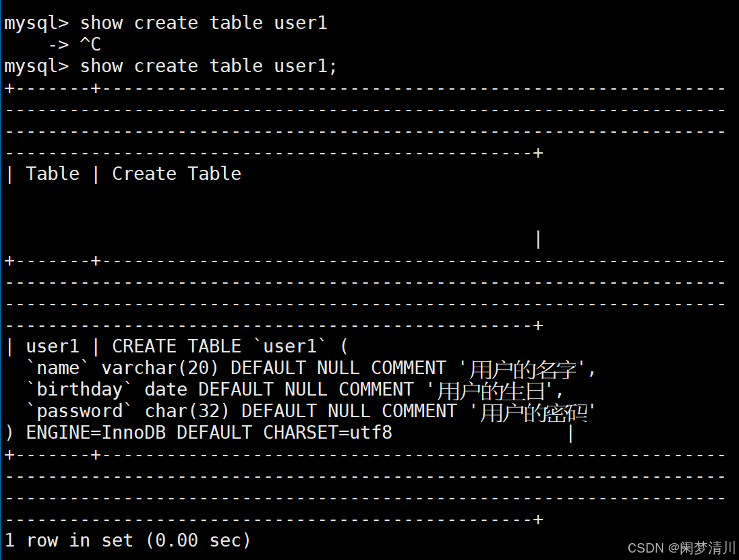Click the CSDN @阑梦清川 watermark

[682, 548]
